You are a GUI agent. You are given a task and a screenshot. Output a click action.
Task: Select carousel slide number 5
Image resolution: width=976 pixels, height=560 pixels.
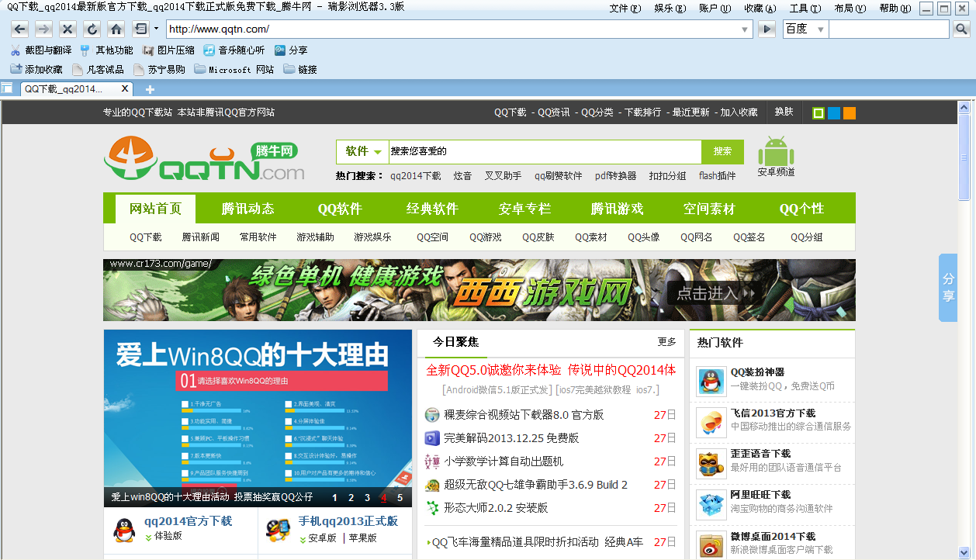click(400, 498)
